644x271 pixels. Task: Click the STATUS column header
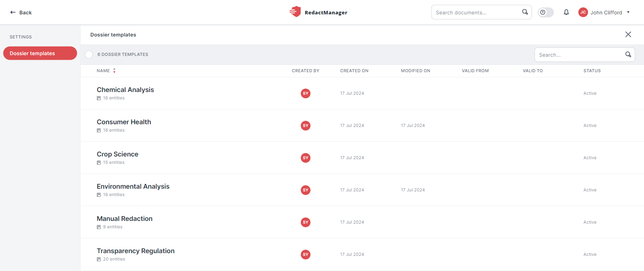592,71
